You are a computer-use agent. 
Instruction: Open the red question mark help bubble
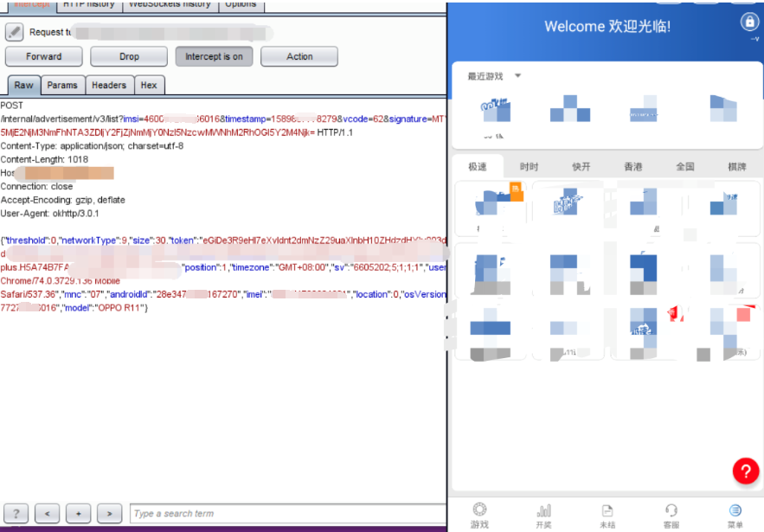(x=746, y=471)
